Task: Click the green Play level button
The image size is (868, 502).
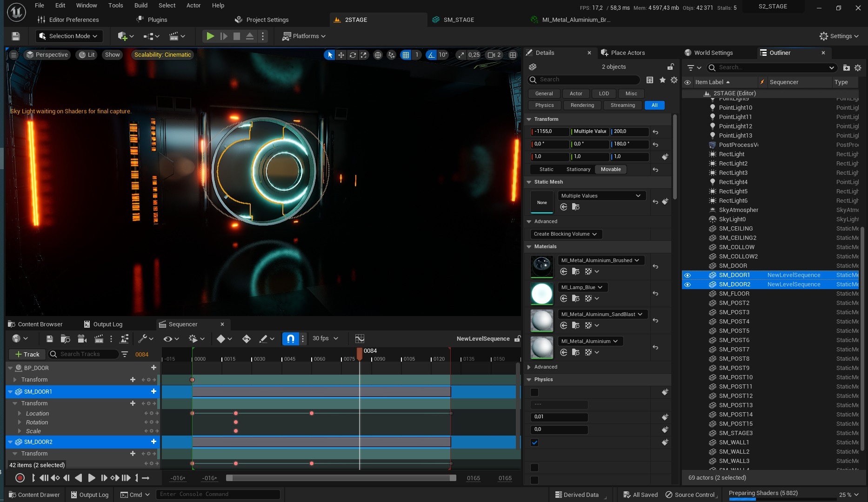Action: (x=210, y=36)
